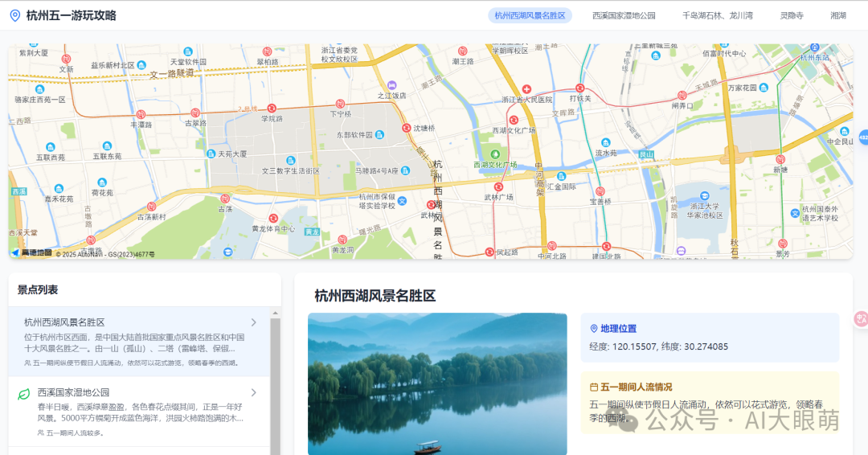Click the green park icon for 西湖文化广场

tap(495, 154)
